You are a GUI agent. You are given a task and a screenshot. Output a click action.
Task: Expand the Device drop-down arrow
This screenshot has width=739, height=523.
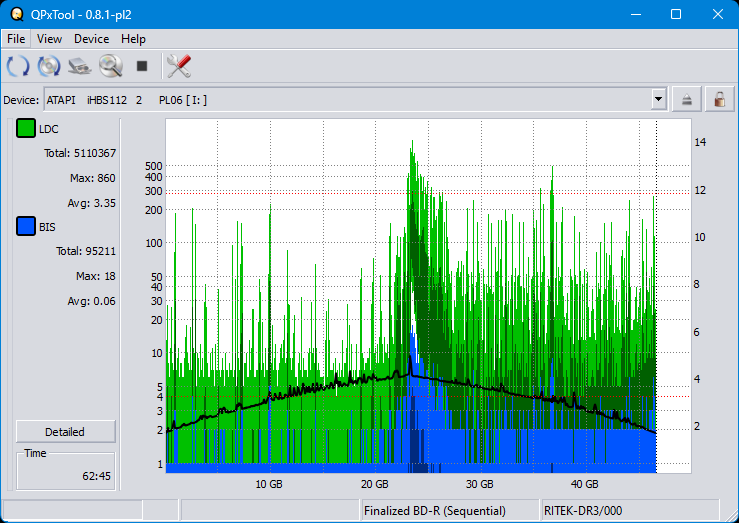(658, 99)
